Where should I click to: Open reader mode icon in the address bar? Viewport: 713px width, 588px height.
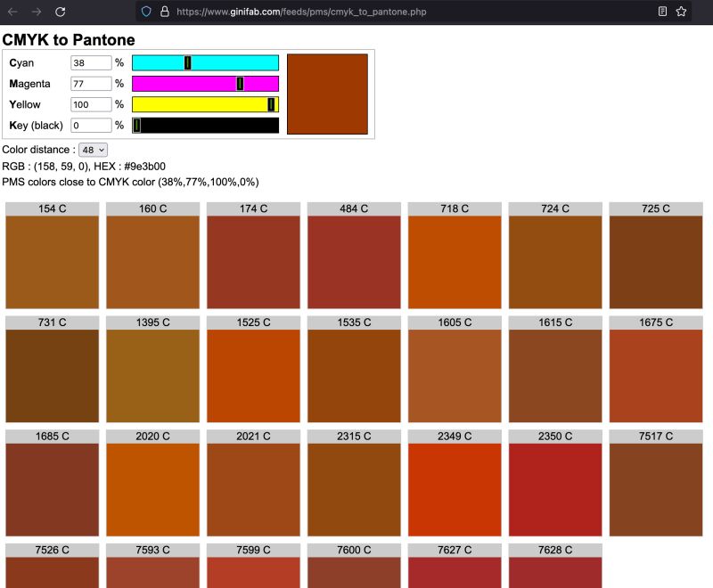(x=660, y=12)
